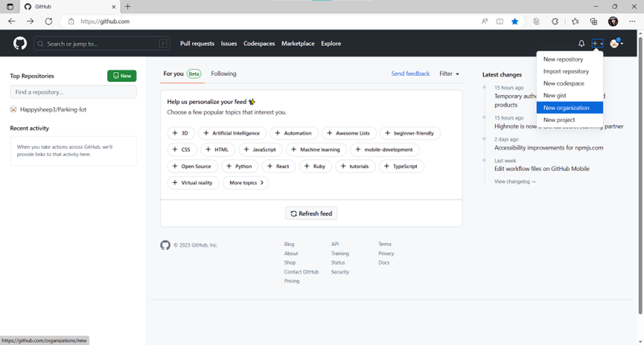Image resolution: width=644 pixels, height=345 pixels.
Task: Click the browser address bar URL
Action: [x=105, y=22]
